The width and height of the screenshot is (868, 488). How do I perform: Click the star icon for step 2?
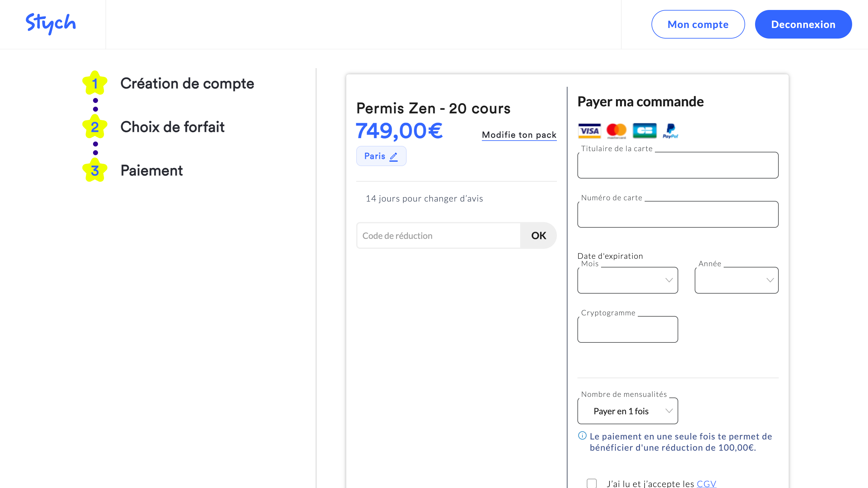(x=95, y=127)
